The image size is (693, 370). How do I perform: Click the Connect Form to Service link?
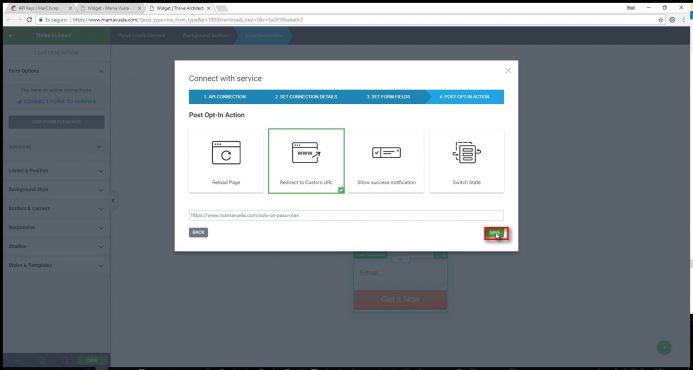[57, 102]
